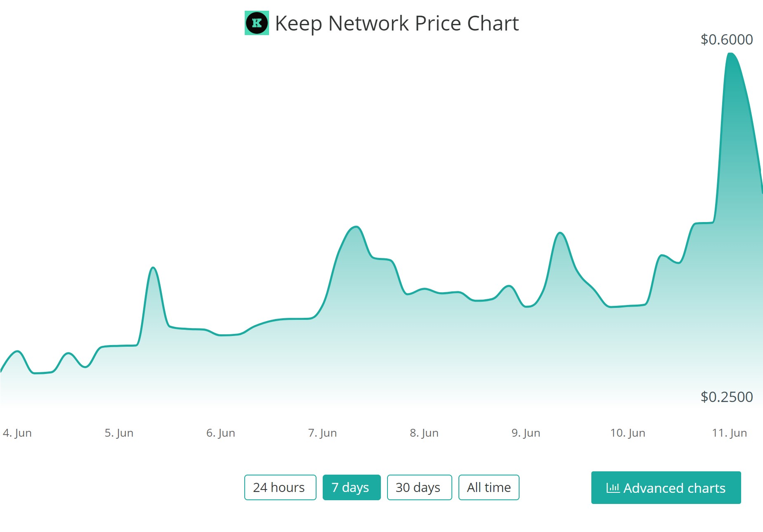Image resolution: width=763 pixels, height=532 pixels.
Task: Click the sharp spike peak after 5. Jun
Action: click(153, 268)
